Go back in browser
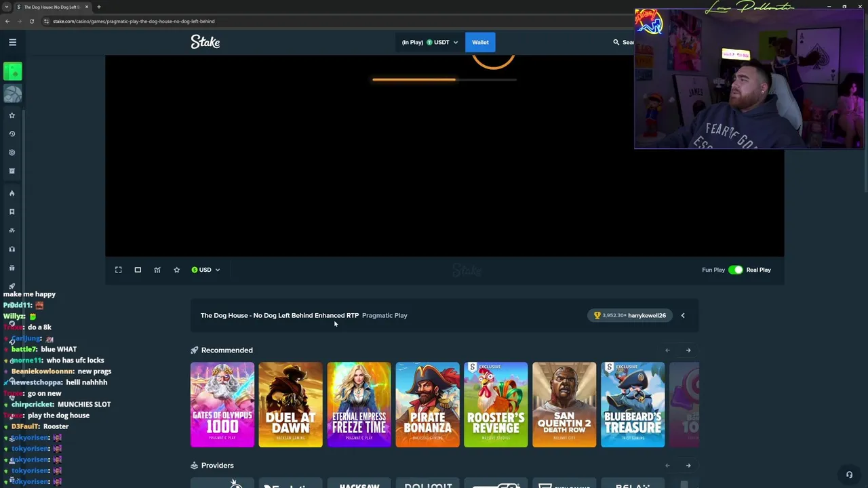The height and width of the screenshot is (488, 868). (7, 21)
